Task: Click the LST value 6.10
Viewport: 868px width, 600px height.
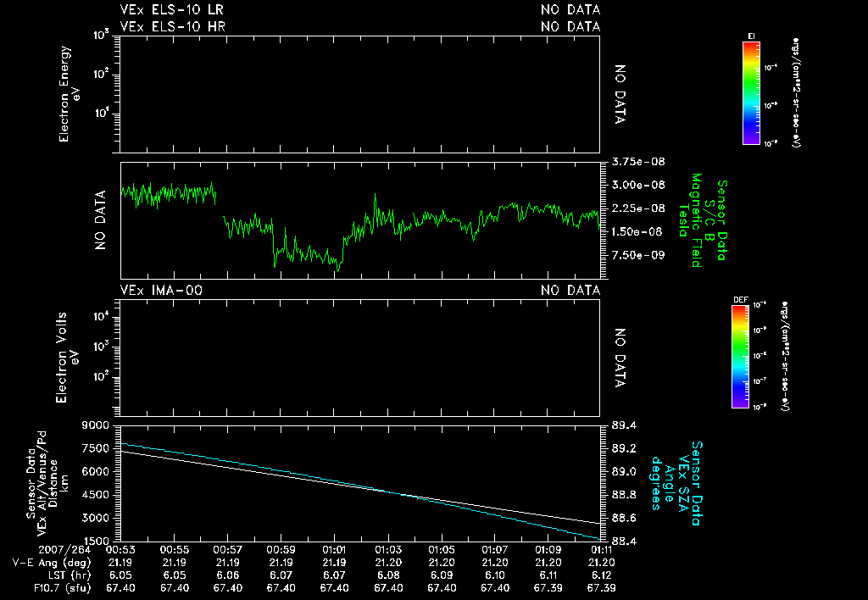Action: point(494,575)
